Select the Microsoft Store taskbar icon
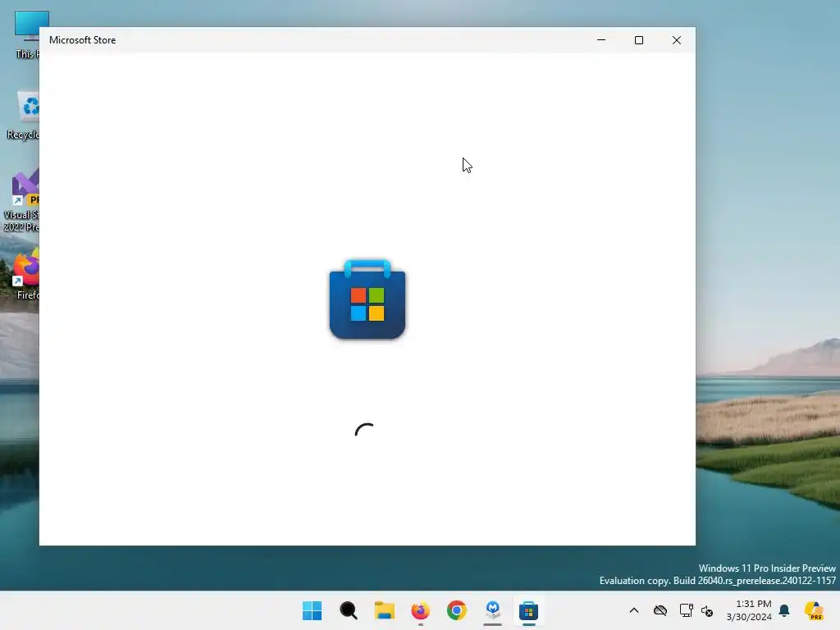 tap(529, 610)
